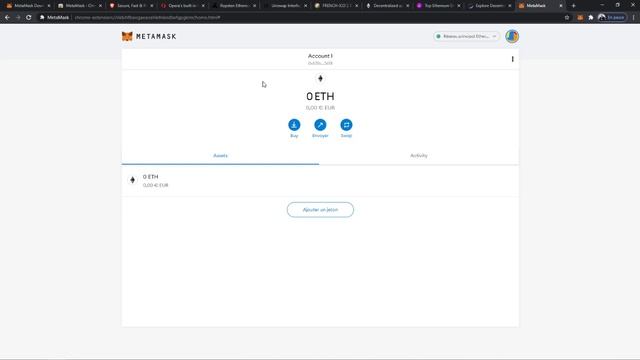This screenshot has height=360, width=640.
Task: Click the site info icon in address bar
Action: point(42,18)
